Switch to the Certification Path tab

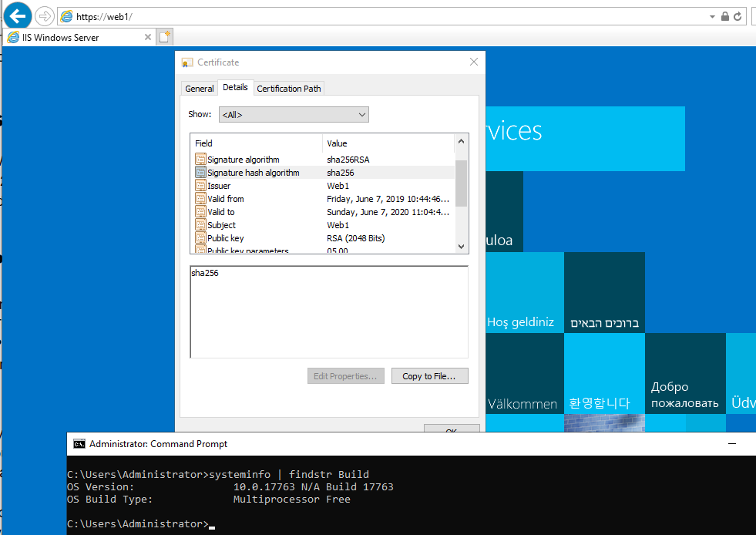[x=289, y=89]
